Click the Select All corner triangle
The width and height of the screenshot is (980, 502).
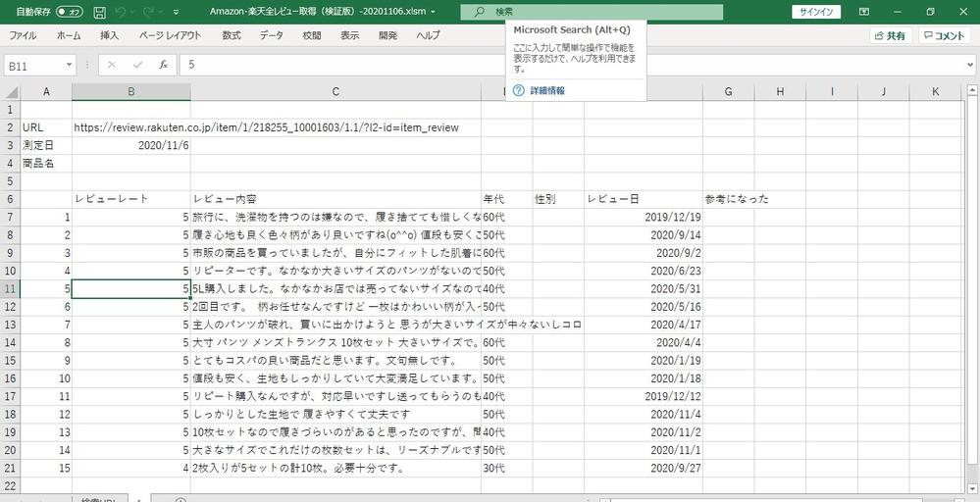(x=13, y=92)
